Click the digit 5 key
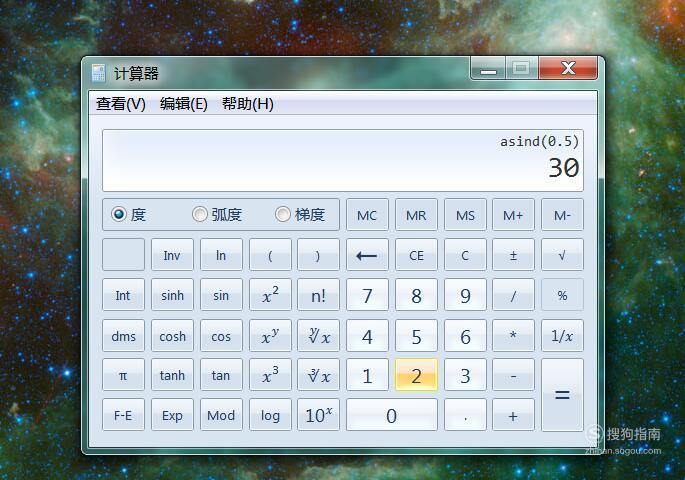 tap(416, 335)
